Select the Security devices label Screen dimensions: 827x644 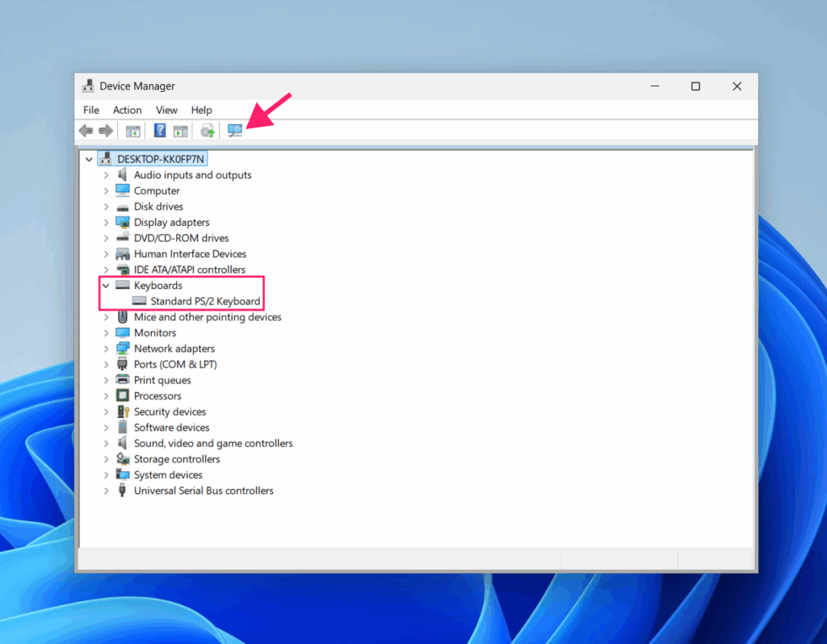(x=170, y=412)
